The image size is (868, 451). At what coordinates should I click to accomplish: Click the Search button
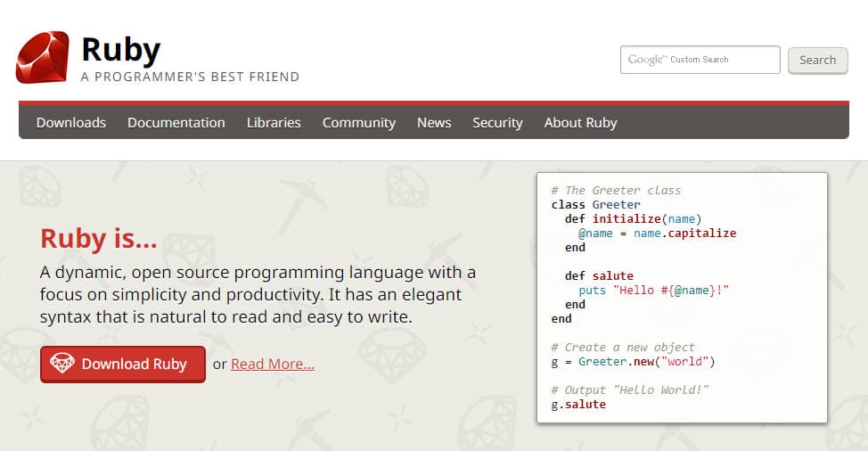click(x=817, y=61)
